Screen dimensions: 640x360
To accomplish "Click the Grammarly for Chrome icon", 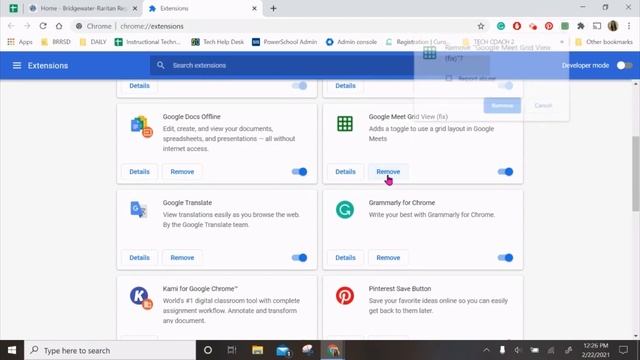I will pos(345,210).
